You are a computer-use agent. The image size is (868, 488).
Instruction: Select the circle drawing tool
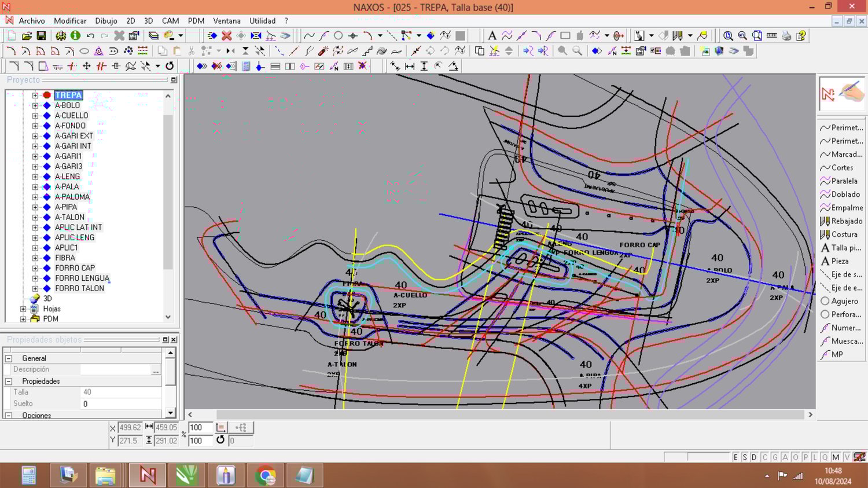[339, 36]
